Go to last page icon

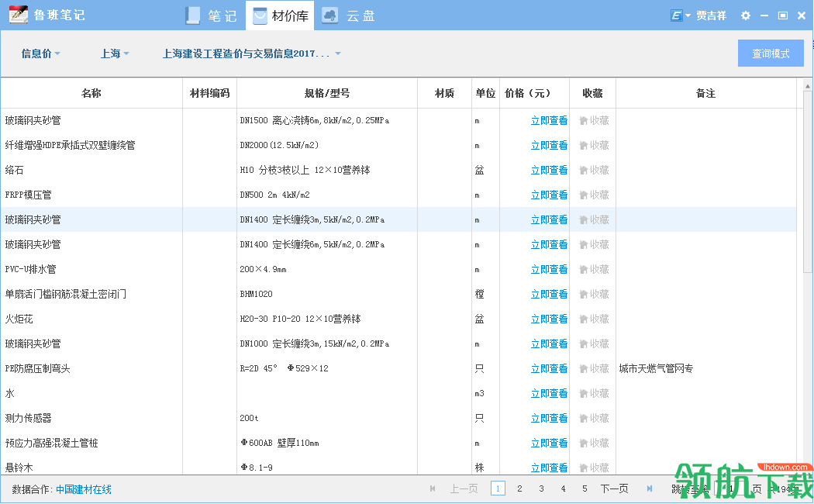click(650, 488)
